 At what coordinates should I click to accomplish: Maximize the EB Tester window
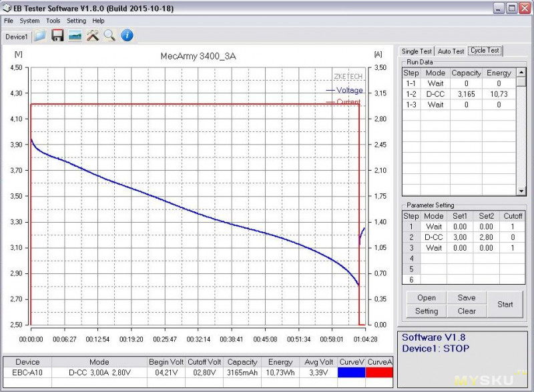pos(511,8)
